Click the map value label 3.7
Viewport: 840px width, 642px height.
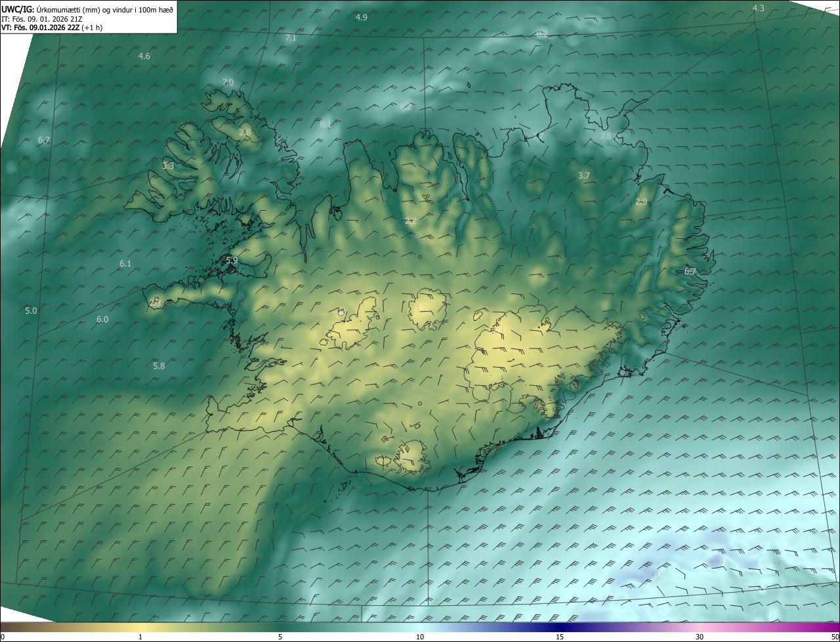(x=584, y=175)
